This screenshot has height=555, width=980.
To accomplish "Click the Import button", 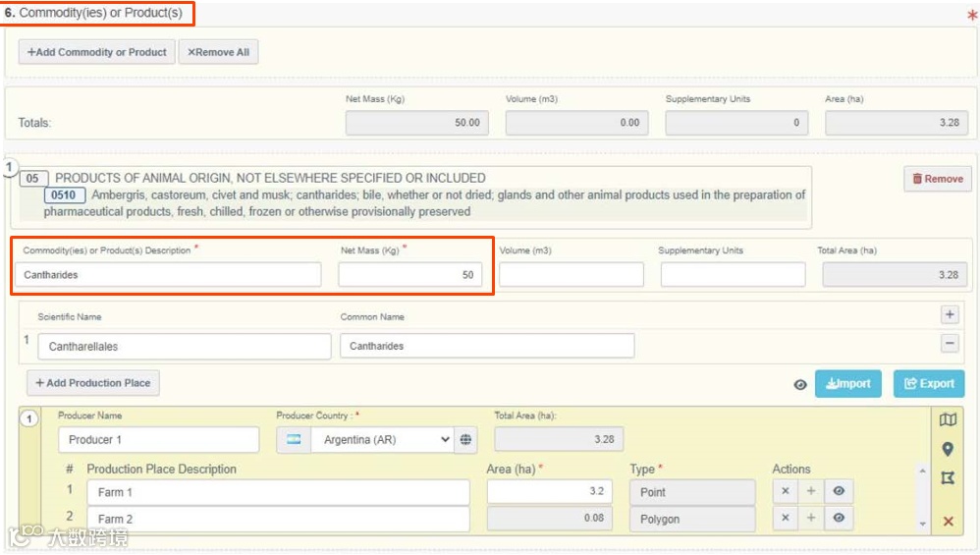I will [848, 384].
